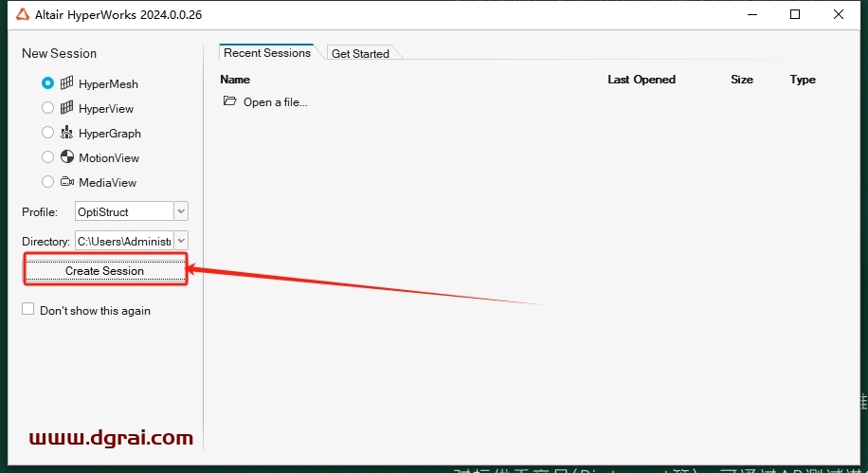Viewport: 868px width, 473px height.
Task: Sort by the Name column header
Action: [235, 80]
